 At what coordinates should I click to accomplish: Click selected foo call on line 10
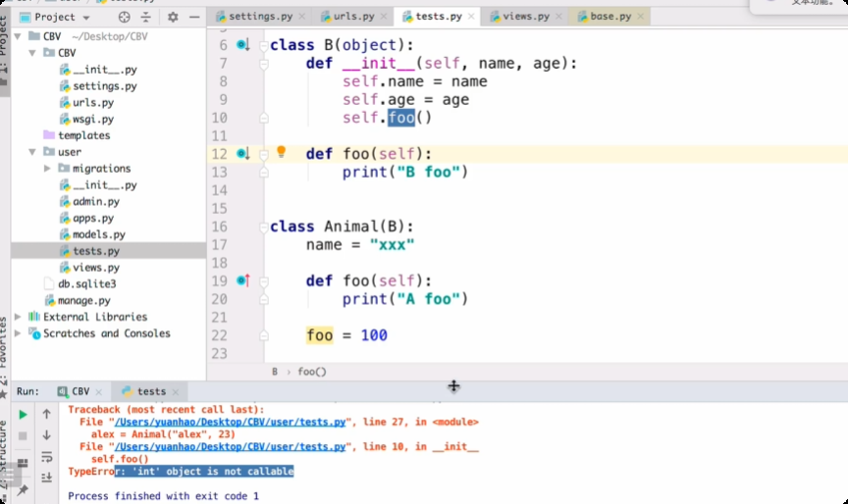point(401,118)
